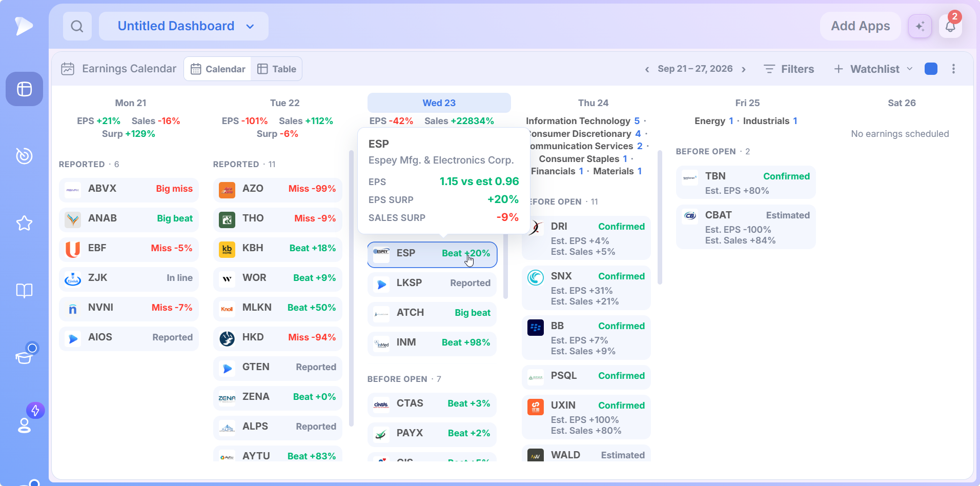980x486 pixels.
Task: Click the Wednesday column scrollbar
Action: (505, 266)
